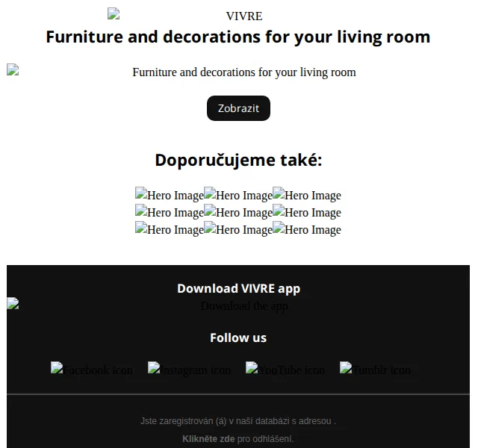Image resolution: width=478 pixels, height=448 pixels.
Task: Click the 'Doporučujeme také:' heading
Action: [238, 160]
